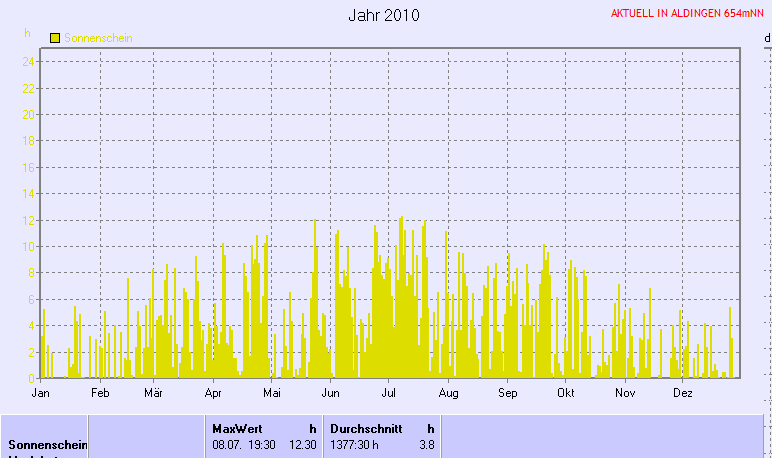Click the Durchschnitt column header

click(x=366, y=428)
